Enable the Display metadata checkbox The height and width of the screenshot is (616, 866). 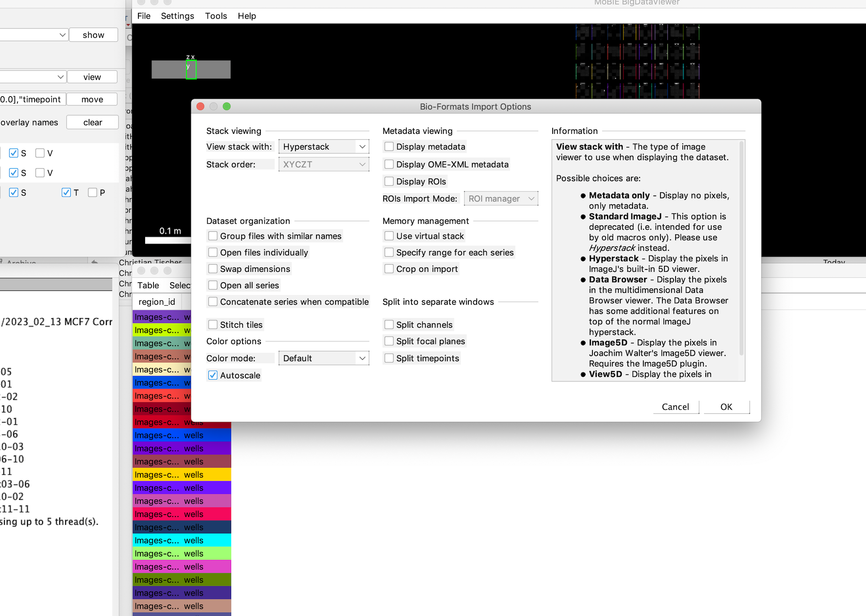click(389, 146)
